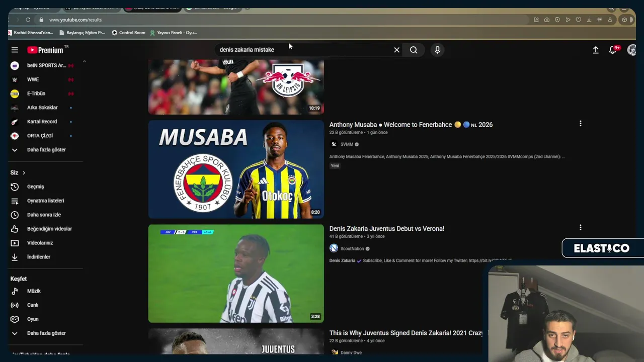The height and width of the screenshot is (362, 644).
Task: Open browser extensions cube icon
Action: click(624, 20)
